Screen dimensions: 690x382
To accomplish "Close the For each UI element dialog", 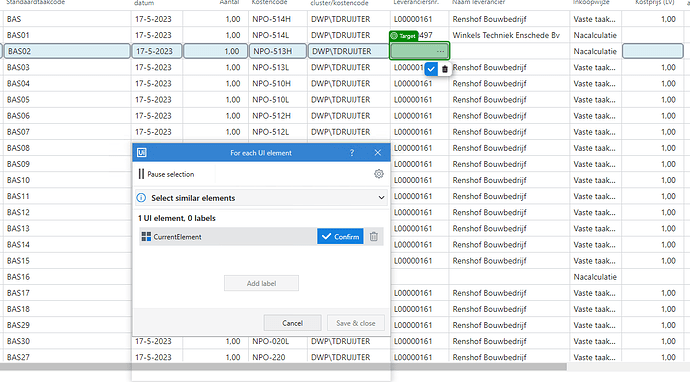I will pos(378,153).
